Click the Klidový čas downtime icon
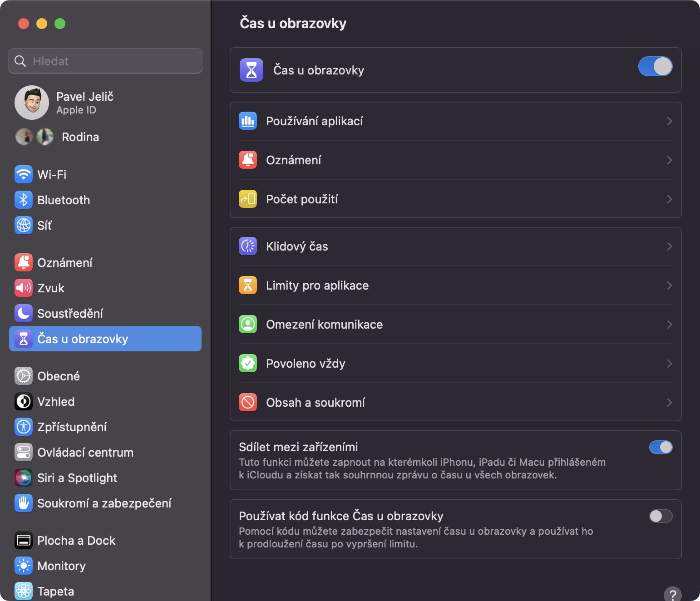The height and width of the screenshot is (601, 700). [248, 246]
